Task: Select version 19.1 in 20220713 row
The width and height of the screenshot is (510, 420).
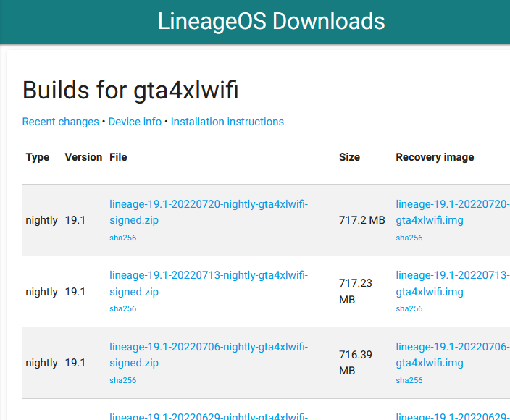Action: coord(75,292)
